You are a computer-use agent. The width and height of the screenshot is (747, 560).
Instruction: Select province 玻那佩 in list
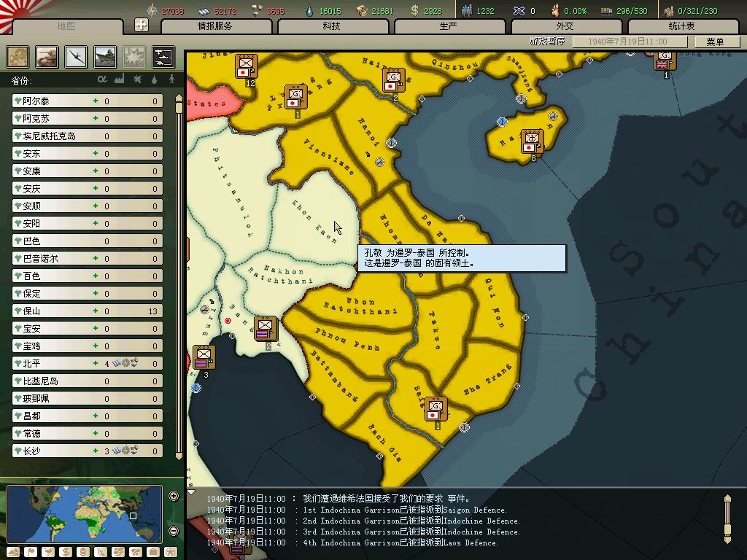tap(88, 399)
